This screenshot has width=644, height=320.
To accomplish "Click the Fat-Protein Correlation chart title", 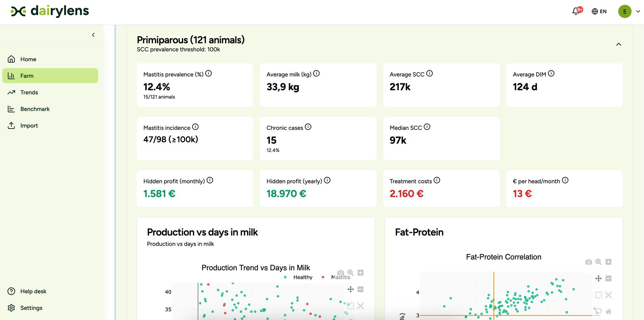I will (x=504, y=257).
